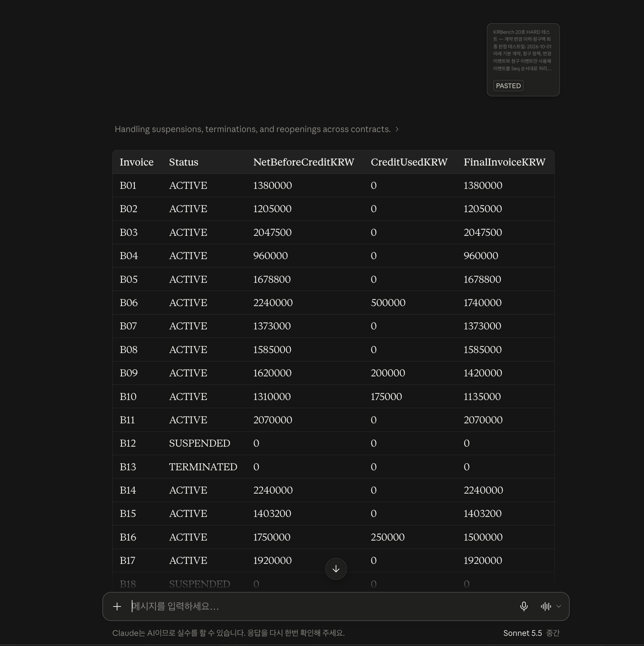Click the 1678800 net value in B05
Screen dimensions: 644x646
pyautogui.click(x=272, y=279)
